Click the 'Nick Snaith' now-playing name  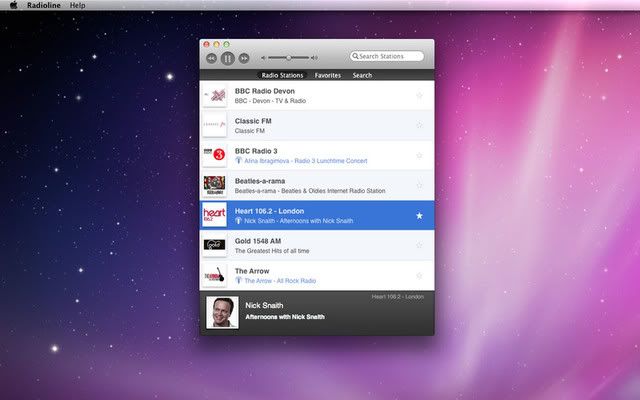264,305
